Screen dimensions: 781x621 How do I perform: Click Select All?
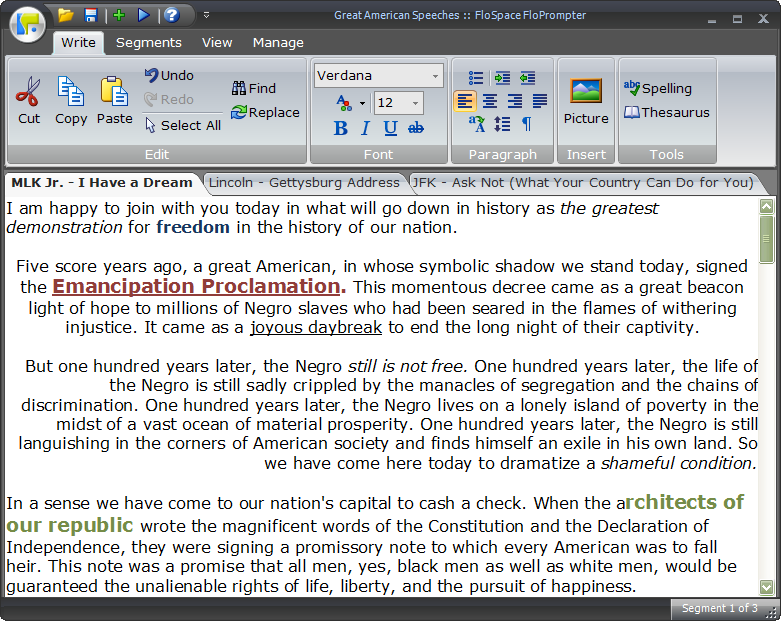pyautogui.click(x=183, y=125)
